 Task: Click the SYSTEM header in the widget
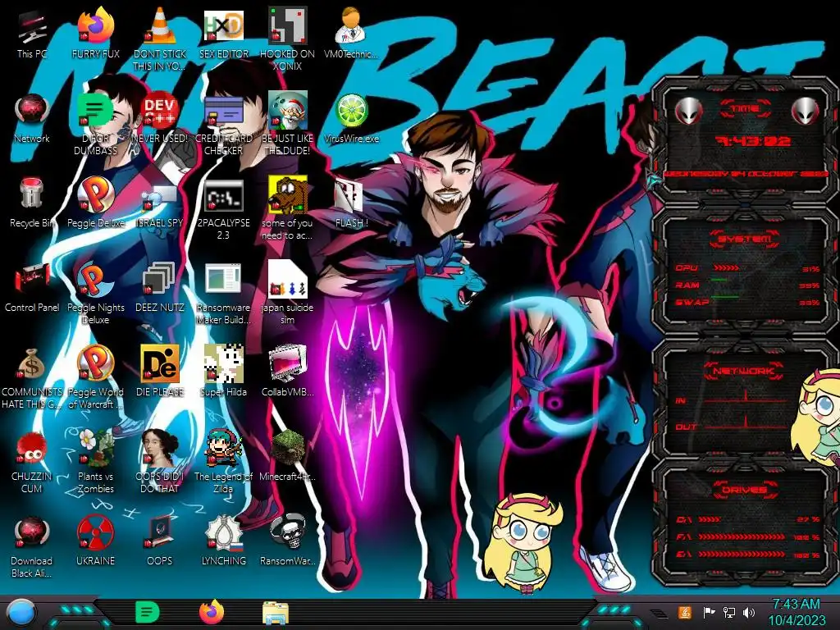click(x=745, y=239)
